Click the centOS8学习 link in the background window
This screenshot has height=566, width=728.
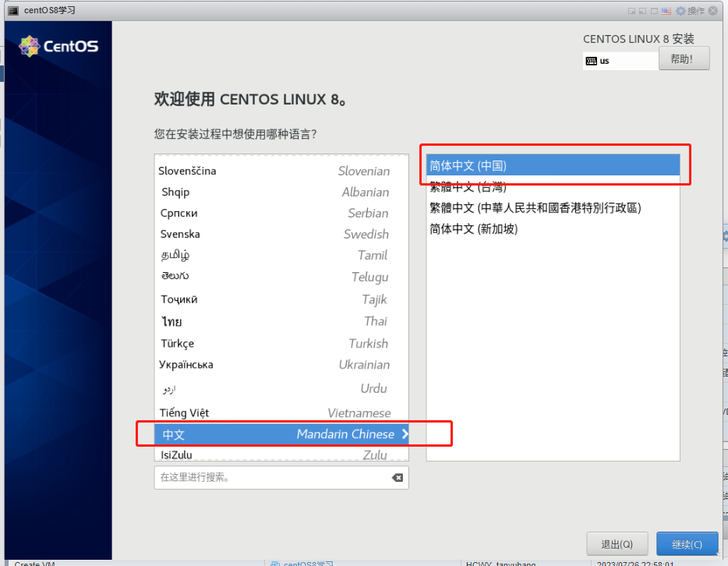pyautogui.click(x=309, y=563)
